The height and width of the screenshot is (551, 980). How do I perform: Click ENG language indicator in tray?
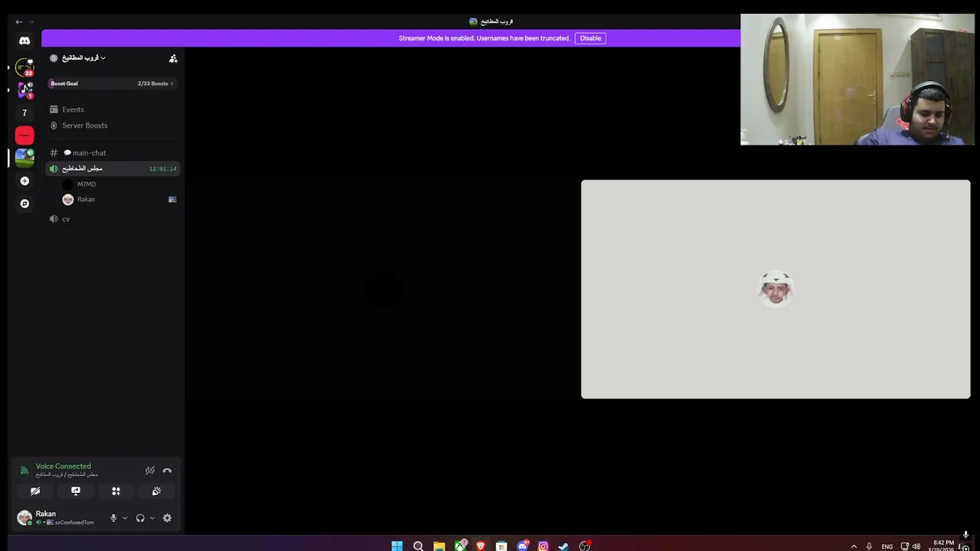pos(887,546)
